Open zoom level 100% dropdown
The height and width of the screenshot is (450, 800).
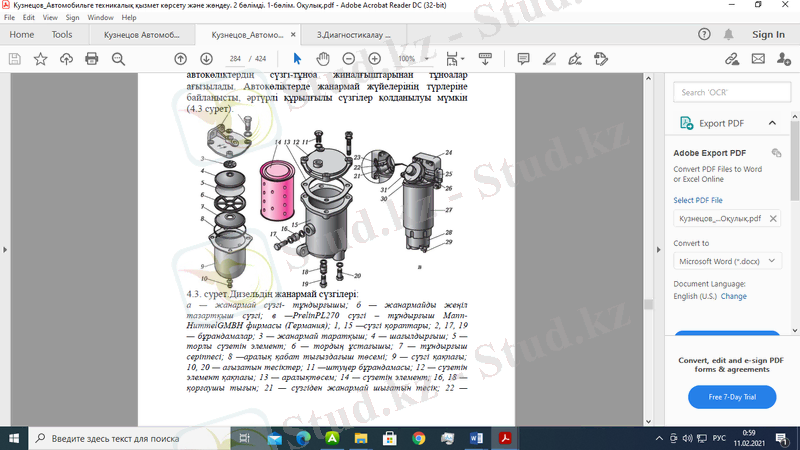(412, 59)
